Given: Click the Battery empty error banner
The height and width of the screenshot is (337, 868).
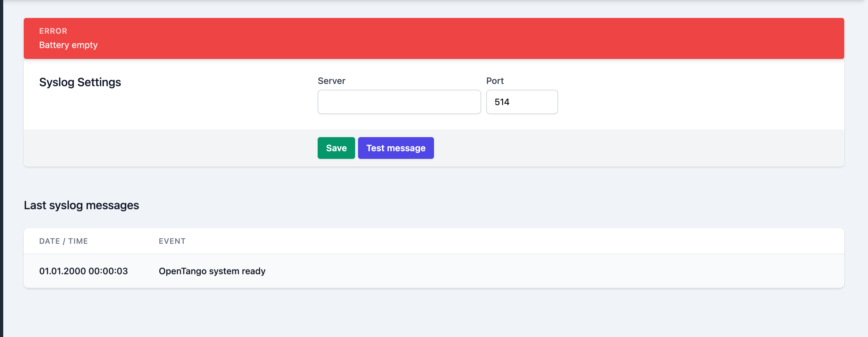Looking at the screenshot, I should (x=434, y=38).
